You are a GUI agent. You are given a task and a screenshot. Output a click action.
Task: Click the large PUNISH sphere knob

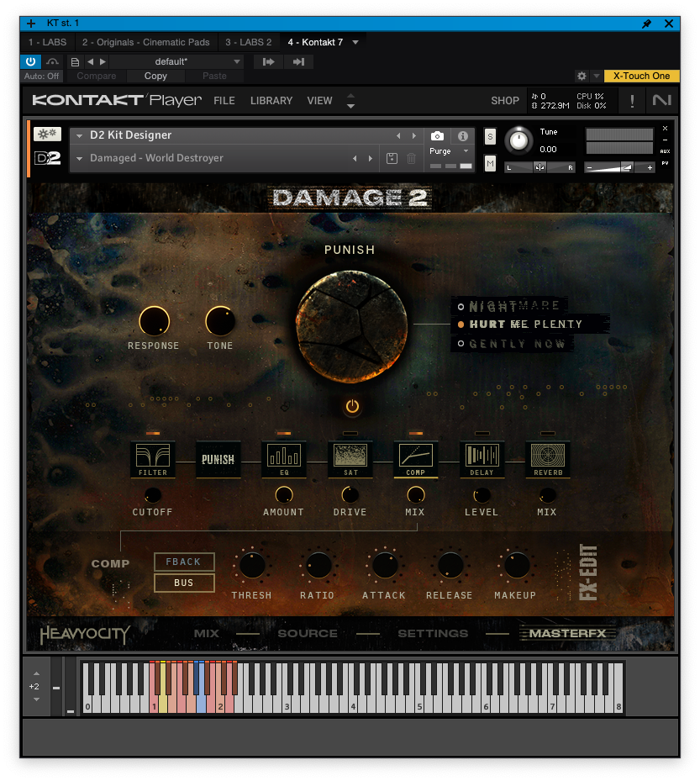point(352,327)
